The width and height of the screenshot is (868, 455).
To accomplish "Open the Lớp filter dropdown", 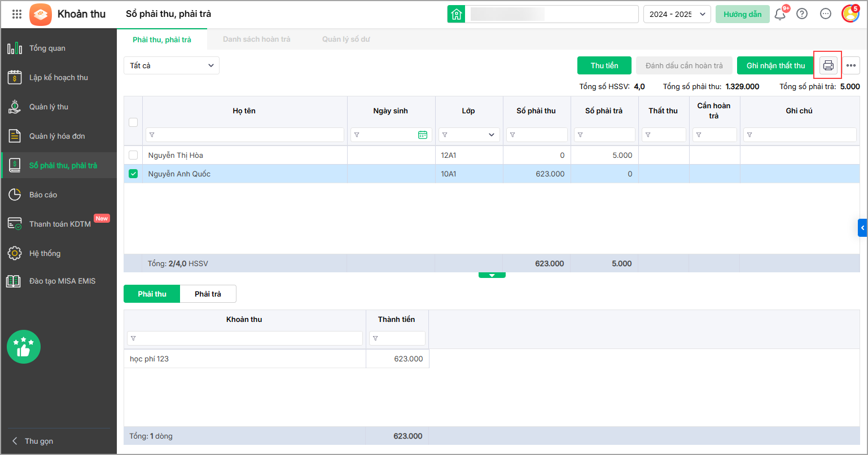I will click(469, 135).
